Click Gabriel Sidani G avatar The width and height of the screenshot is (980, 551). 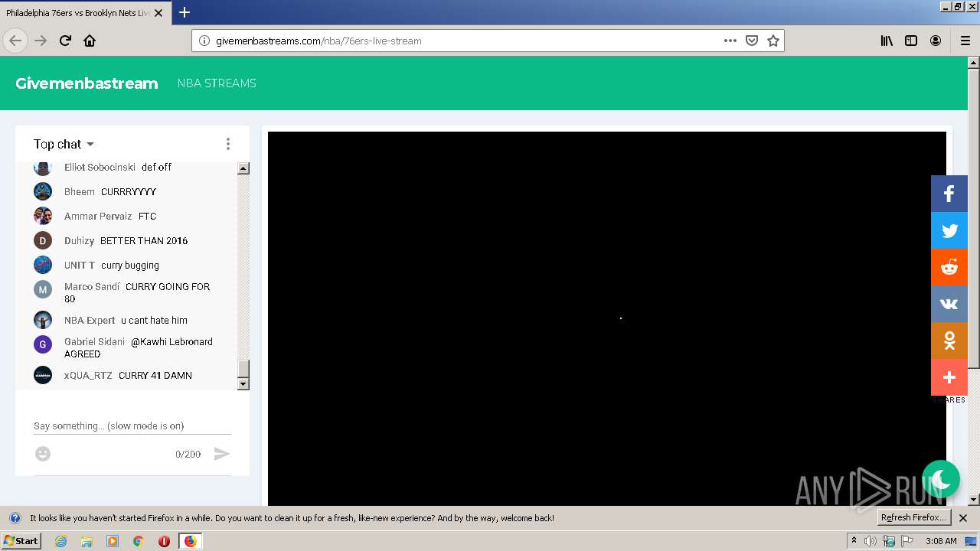[43, 344]
